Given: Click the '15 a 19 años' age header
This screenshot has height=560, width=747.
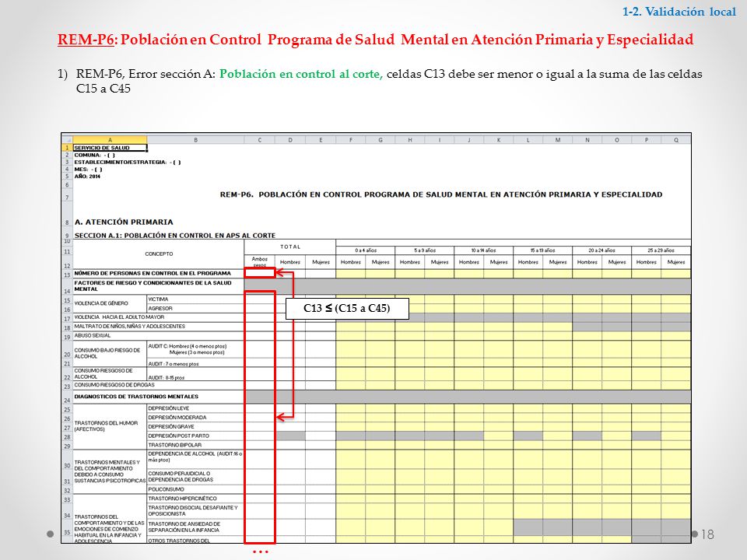Looking at the screenshot, I should coord(542,250).
